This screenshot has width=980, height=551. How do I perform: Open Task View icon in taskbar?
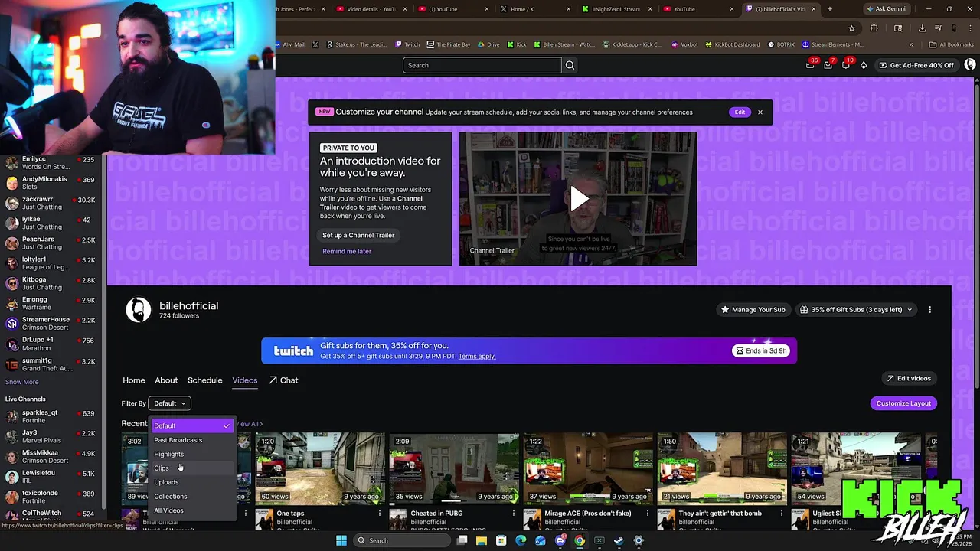(462, 540)
